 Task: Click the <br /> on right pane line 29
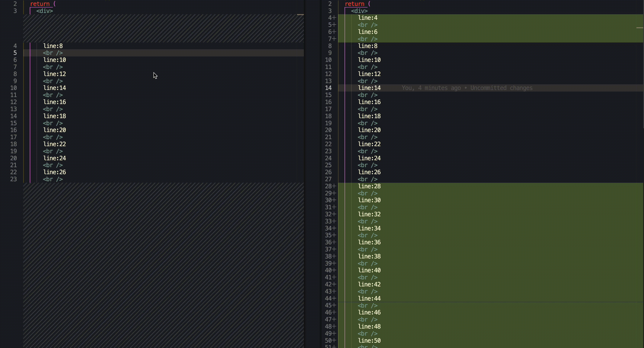coord(368,193)
